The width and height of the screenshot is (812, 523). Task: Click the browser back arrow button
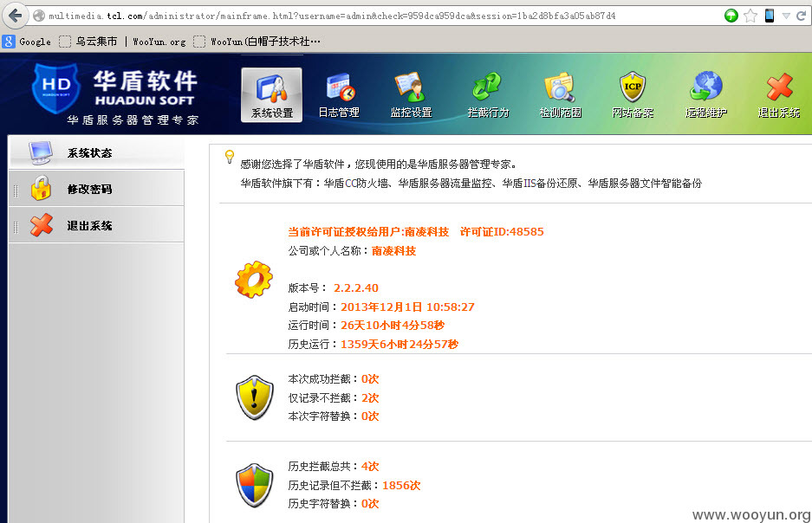pos(16,16)
